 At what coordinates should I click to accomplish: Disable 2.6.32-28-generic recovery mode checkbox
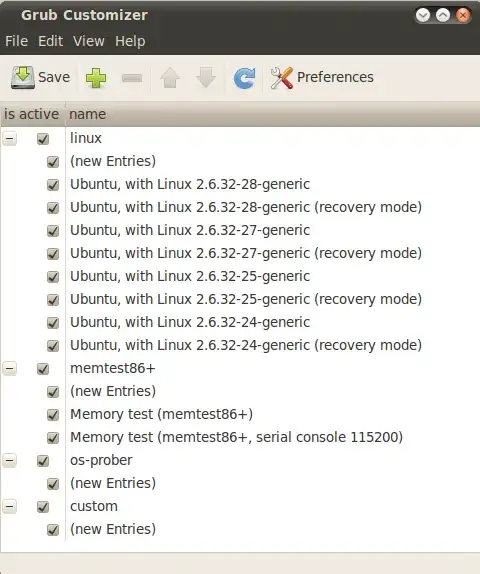(53, 208)
